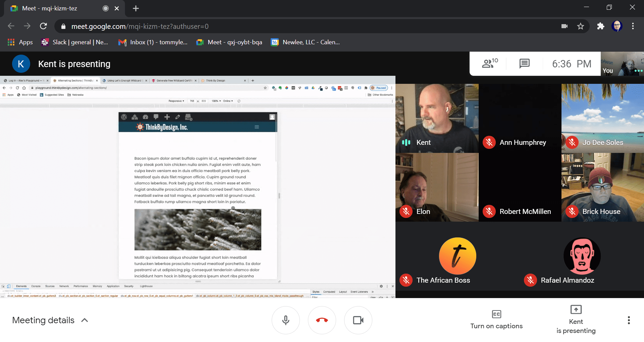644x342 pixels.
Task: Turn on captions
Action: pos(496,320)
